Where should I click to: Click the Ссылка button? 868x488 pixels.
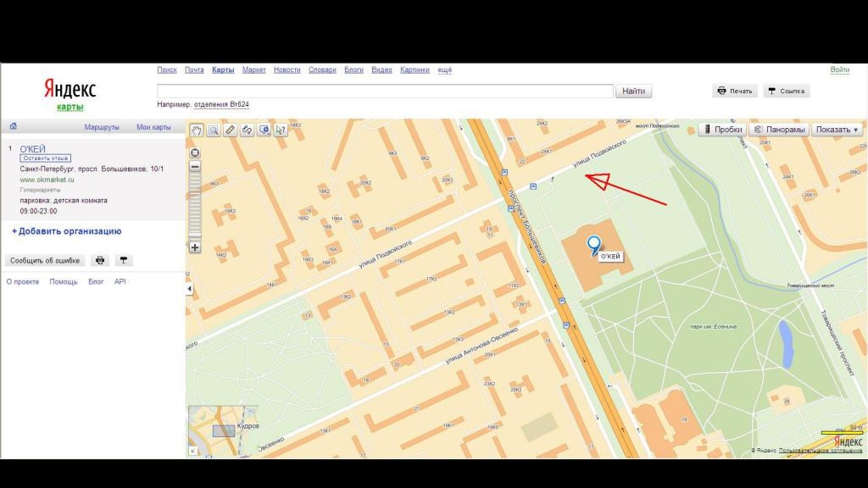[x=787, y=91]
